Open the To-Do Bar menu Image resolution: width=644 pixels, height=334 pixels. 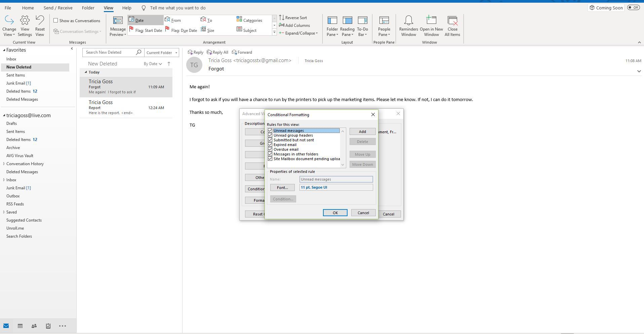[x=362, y=26]
